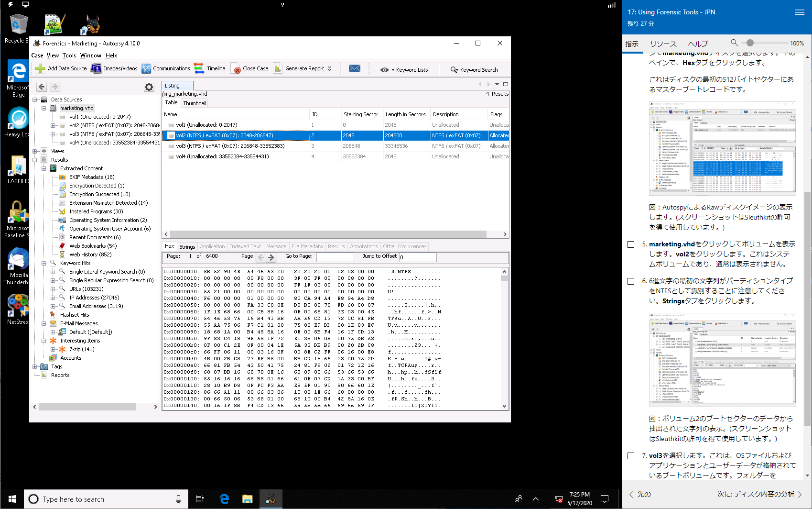Switch to the Strings tab

187,247
